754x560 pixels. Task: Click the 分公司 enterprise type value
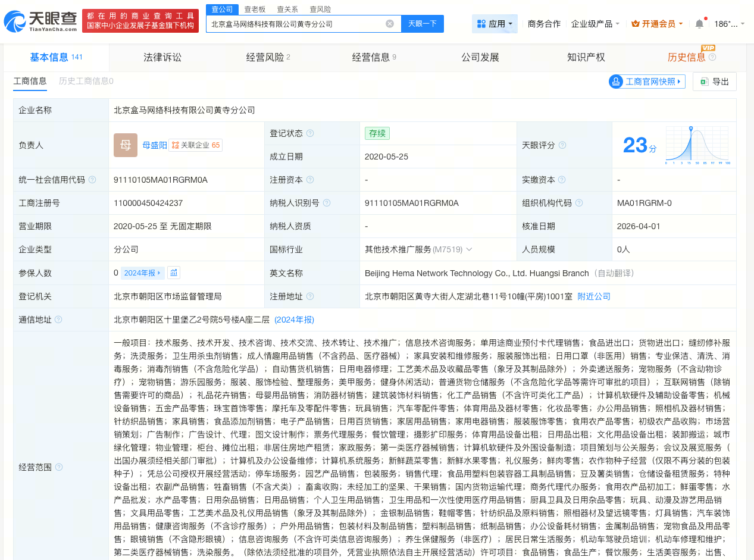126,250
